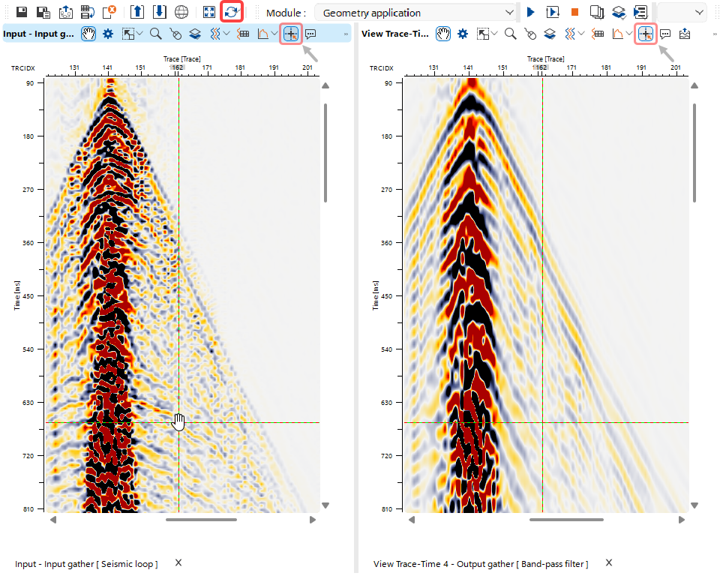This screenshot has height=588, width=720.
Task: Expand the wiggle display dropdown arrow on left panel
Action: click(x=226, y=34)
